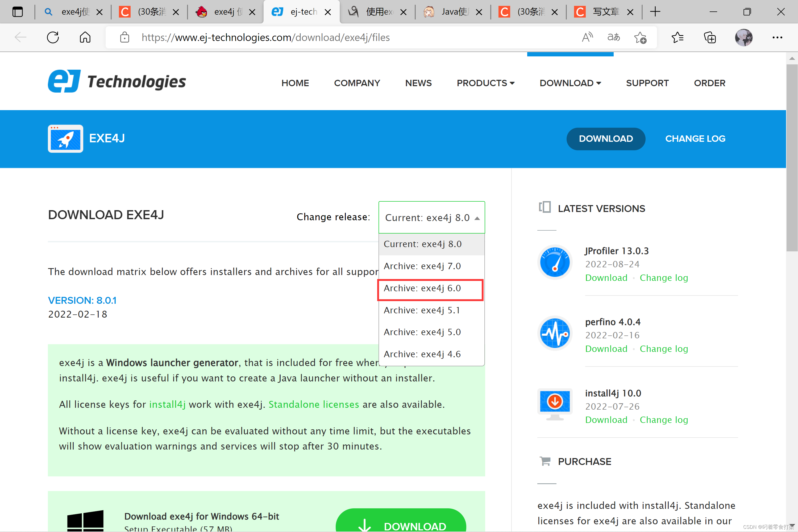Click the perfino 4.0.4 title
The height and width of the screenshot is (532, 798).
point(613,322)
